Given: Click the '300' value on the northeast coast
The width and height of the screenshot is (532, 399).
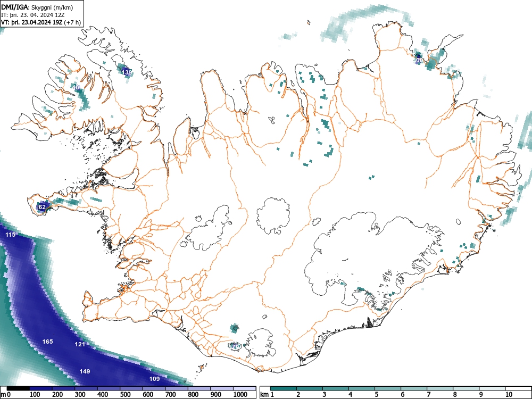Looking at the screenshot, I should pyautogui.click(x=418, y=61).
